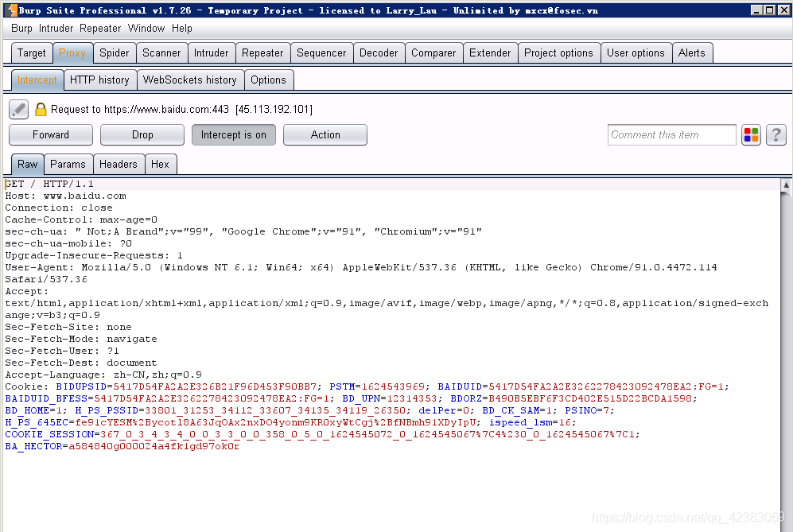Switch to the Target tab
Screen dimensions: 793x532
31,53
